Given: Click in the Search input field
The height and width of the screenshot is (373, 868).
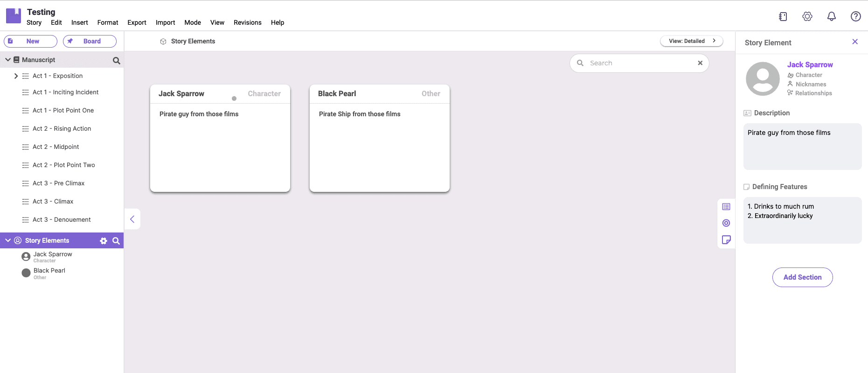Looking at the screenshot, I should click(x=639, y=63).
